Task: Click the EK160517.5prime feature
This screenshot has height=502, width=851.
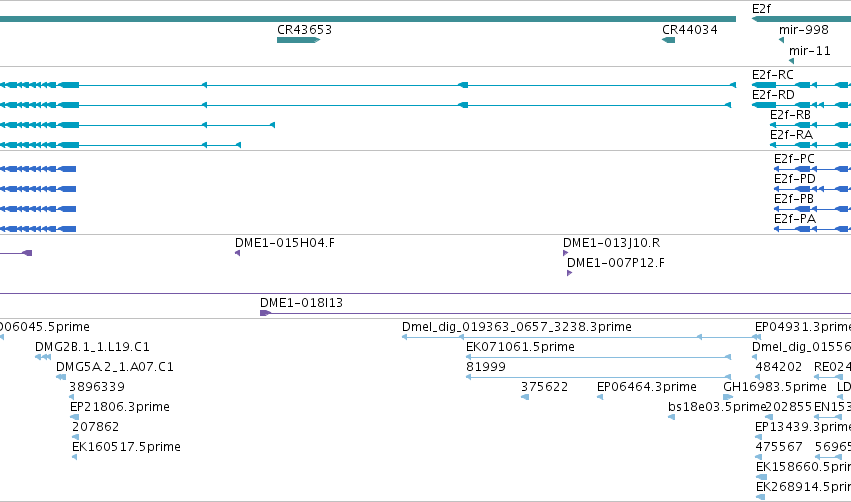Action: click(75, 457)
